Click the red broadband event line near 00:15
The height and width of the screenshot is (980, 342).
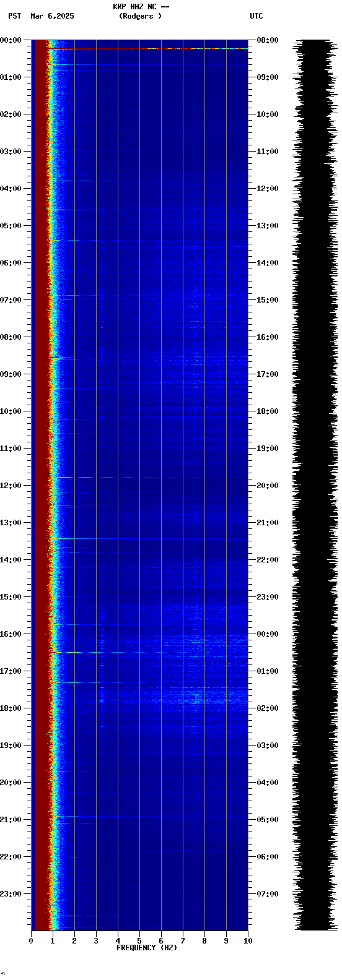click(149, 48)
